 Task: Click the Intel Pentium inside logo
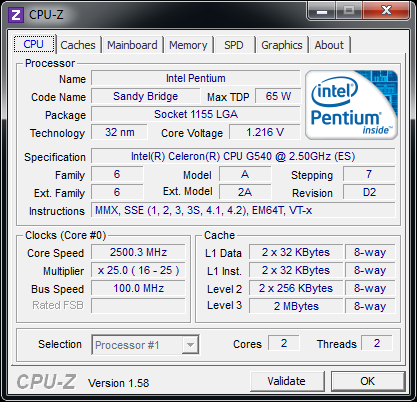pos(351,105)
